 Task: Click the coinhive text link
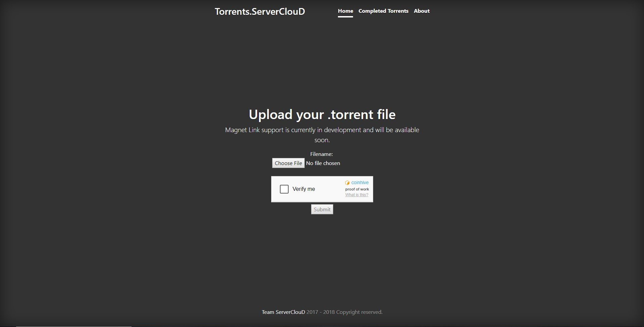pos(360,183)
